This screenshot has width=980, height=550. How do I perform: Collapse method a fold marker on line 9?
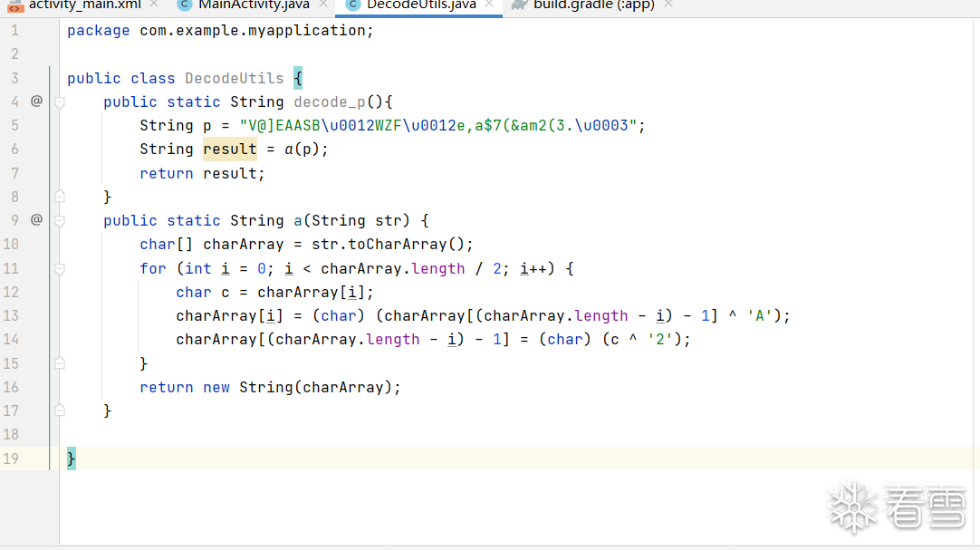(x=60, y=220)
